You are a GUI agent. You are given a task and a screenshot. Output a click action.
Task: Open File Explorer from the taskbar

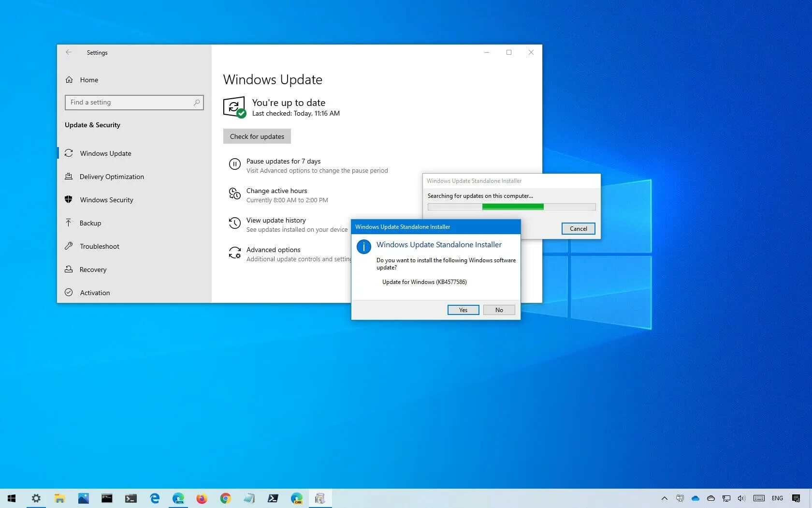point(59,498)
